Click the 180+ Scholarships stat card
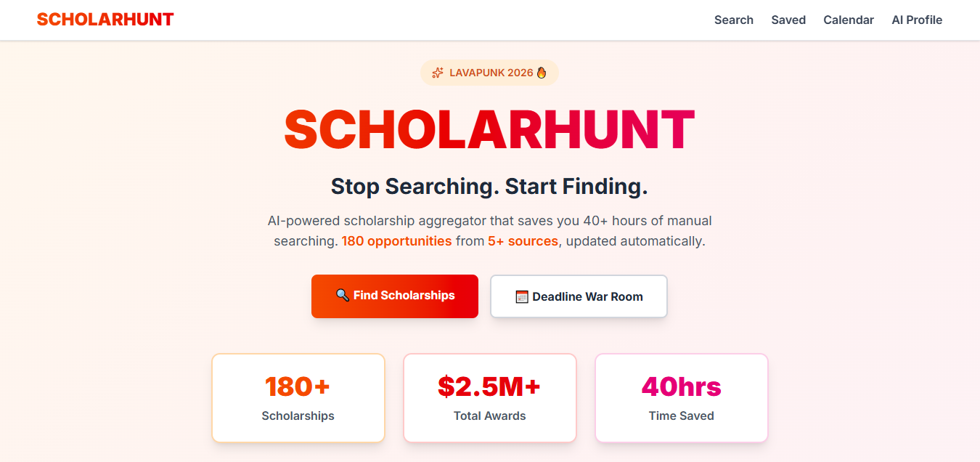The height and width of the screenshot is (462, 980). click(298, 398)
